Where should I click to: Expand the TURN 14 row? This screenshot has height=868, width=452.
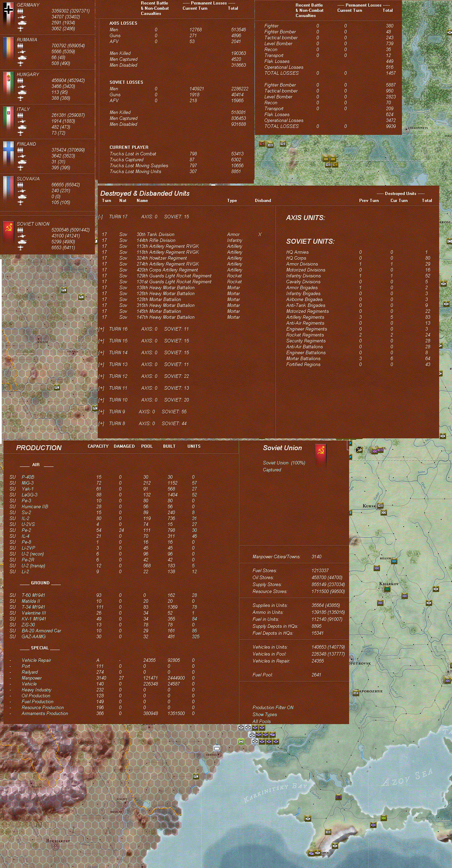(101, 353)
